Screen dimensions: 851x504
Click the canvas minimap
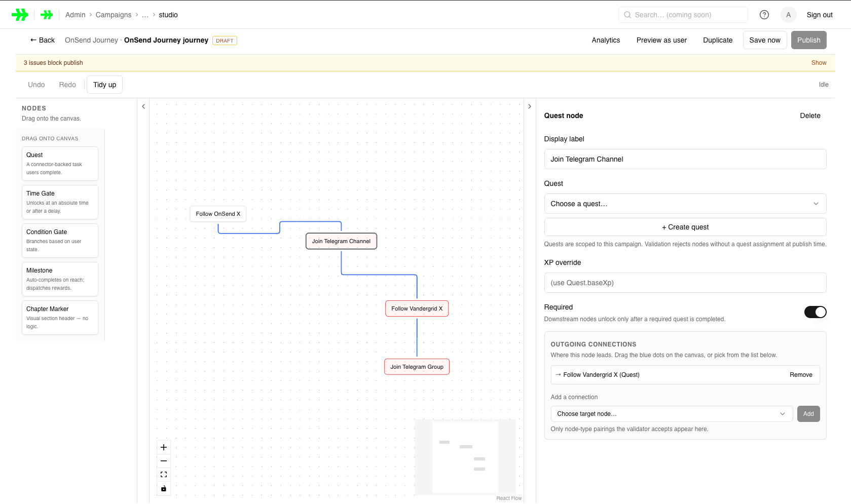465,457
